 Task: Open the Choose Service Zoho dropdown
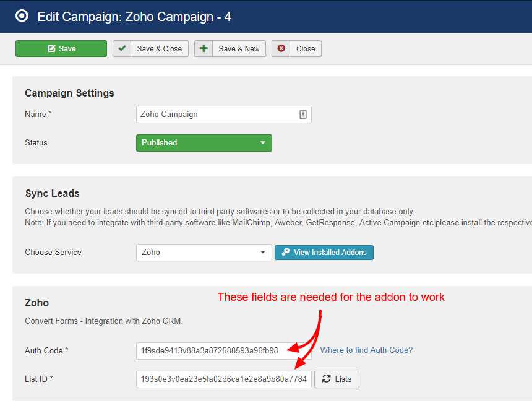pos(204,253)
